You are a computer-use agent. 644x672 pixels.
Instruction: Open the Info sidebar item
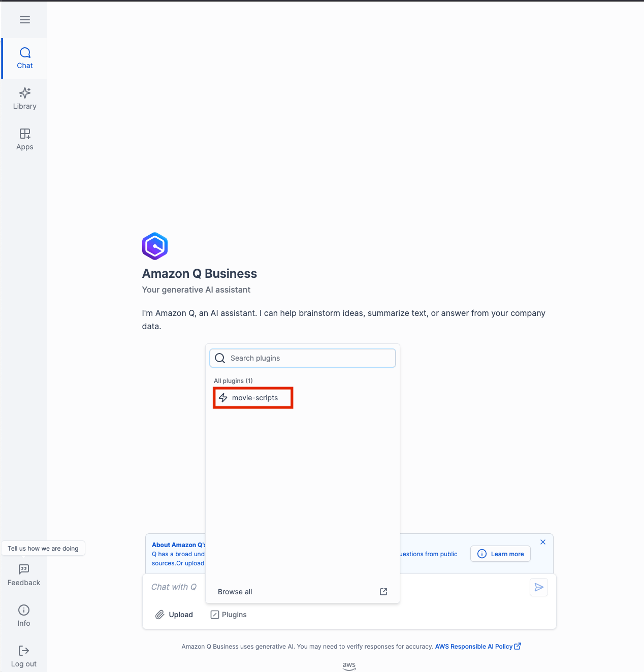tap(24, 616)
